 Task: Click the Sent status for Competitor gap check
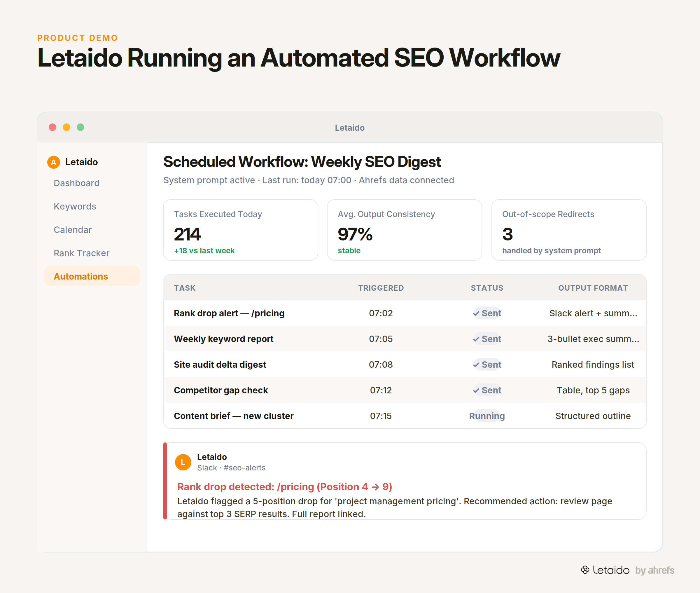tap(487, 390)
